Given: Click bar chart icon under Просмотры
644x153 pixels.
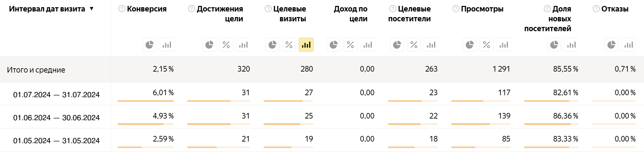Looking at the screenshot, I should (504, 45).
